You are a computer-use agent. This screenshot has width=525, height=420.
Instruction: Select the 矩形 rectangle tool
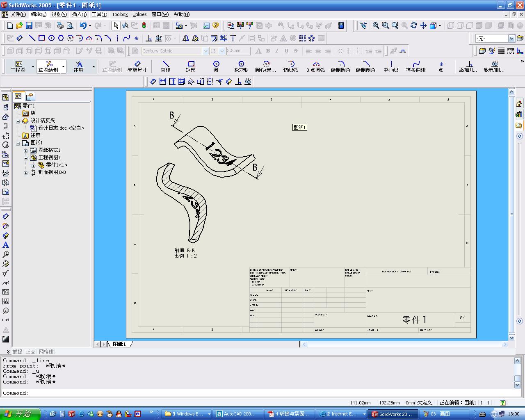pos(191,66)
